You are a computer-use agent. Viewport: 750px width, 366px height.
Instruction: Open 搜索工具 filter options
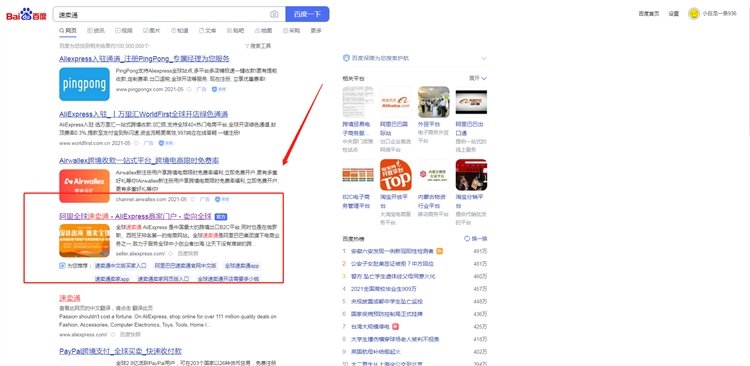click(x=258, y=46)
